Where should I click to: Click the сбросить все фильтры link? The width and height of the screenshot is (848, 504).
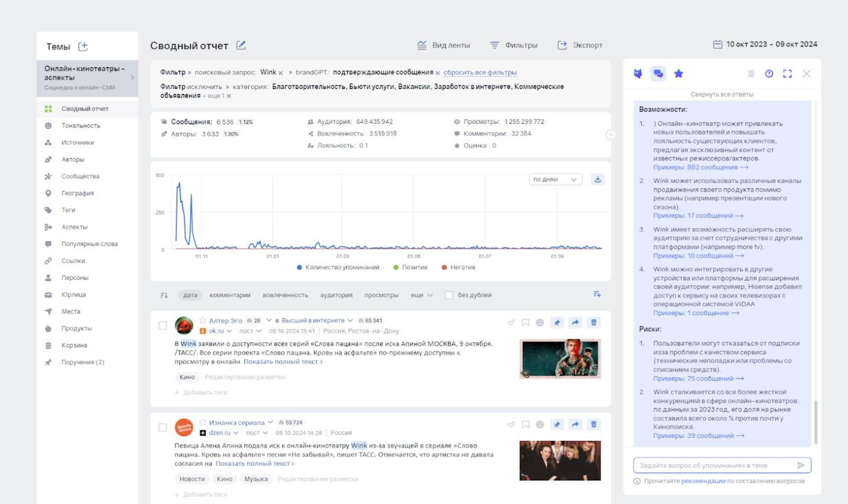pos(480,73)
